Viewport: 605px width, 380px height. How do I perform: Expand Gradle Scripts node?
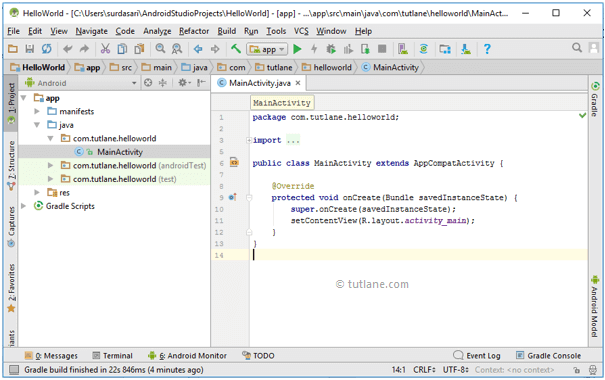coord(24,206)
